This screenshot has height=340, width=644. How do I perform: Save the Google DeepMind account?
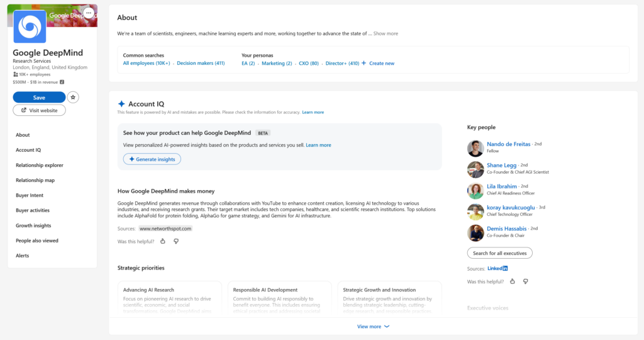(x=39, y=98)
